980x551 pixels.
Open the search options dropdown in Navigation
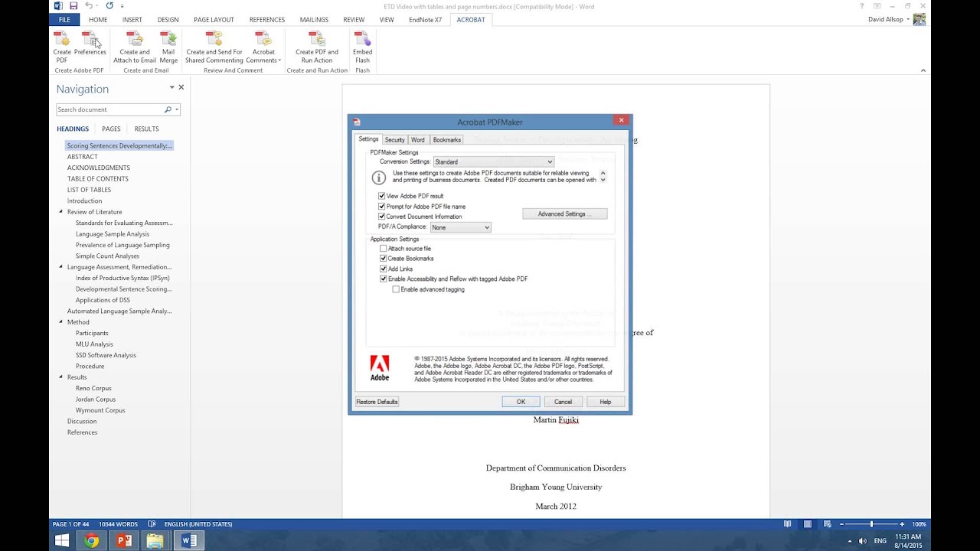coord(177,109)
